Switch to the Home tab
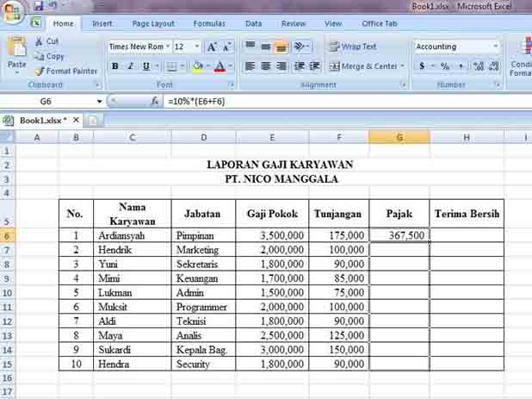Image resolution: width=532 pixels, height=399 pixels. 63,24
